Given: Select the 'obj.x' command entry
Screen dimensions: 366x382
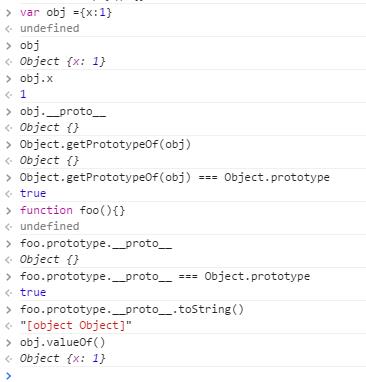Looking at the screenshot, I should click(36, 79).
